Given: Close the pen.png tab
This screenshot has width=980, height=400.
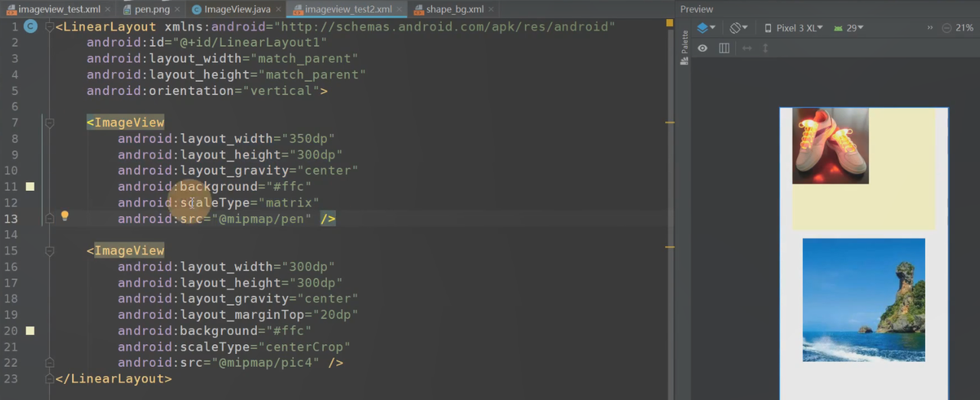Looking at the screenshot, I should (178, 9).
